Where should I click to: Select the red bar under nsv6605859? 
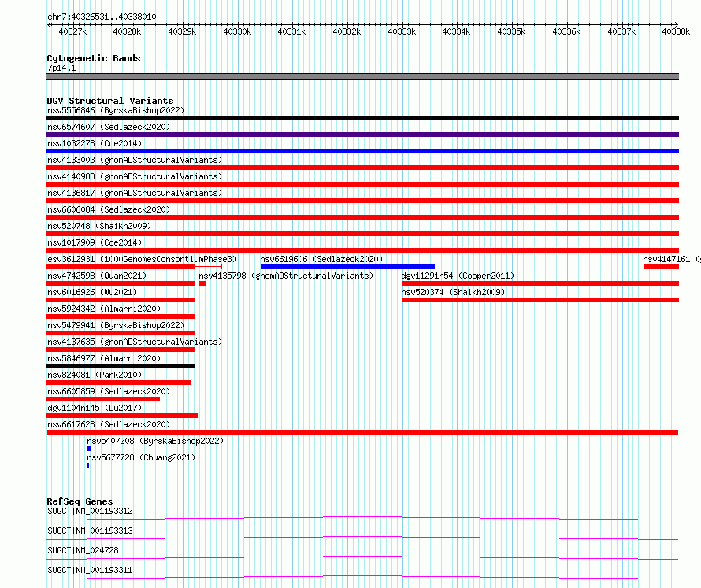click(103, 399)
